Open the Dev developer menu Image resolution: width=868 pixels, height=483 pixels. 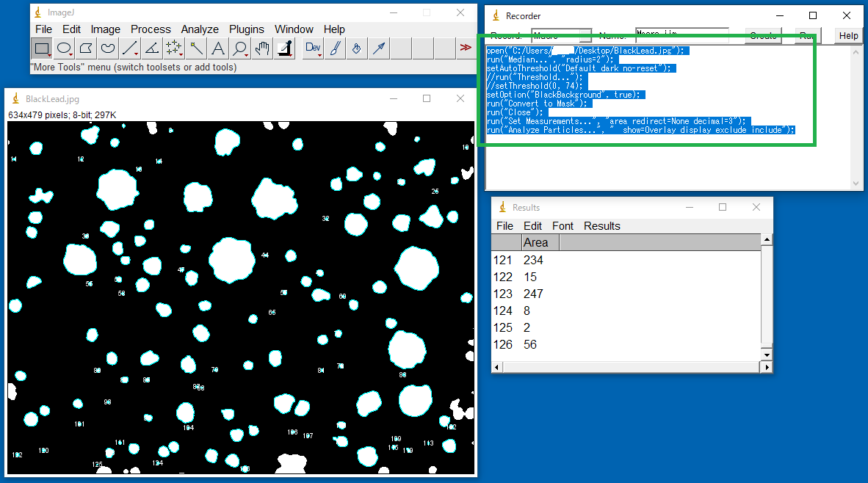point(313,48)
